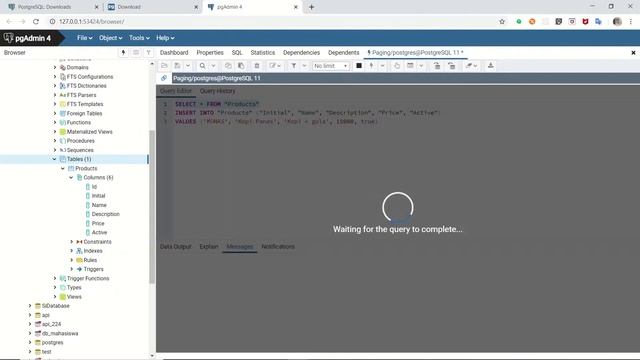Open the Save options dropdown arrow
The image size is (640, 360).
(x=188, y=66)
